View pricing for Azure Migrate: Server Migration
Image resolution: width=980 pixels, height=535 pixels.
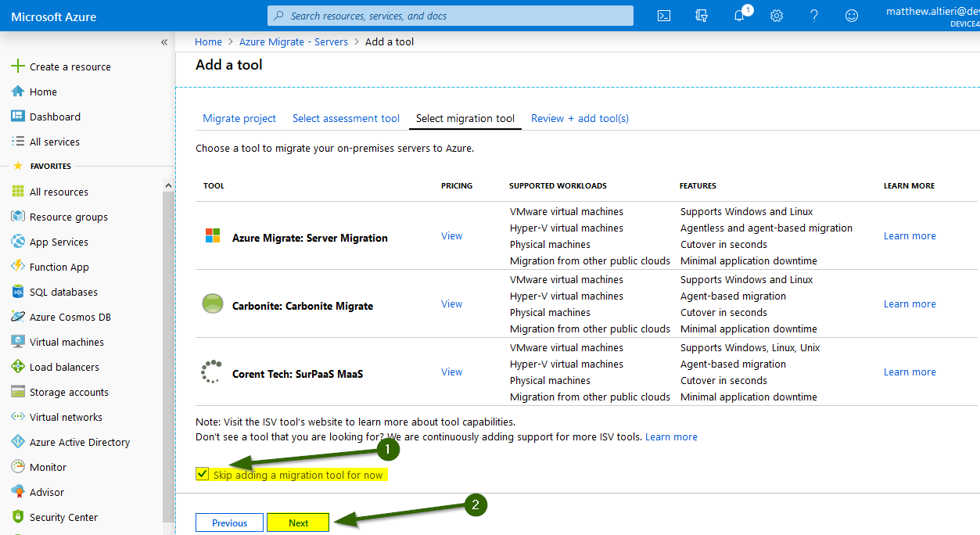pos(451,235)
